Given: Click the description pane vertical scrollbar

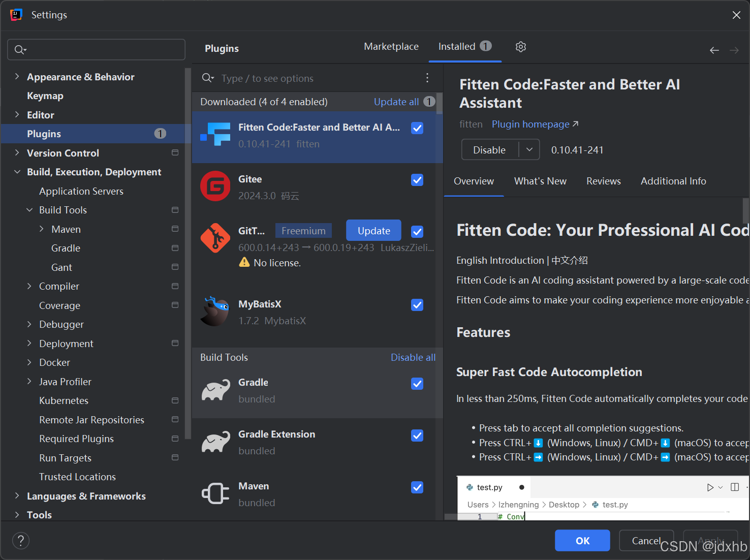Looking at the screenshot, I should pyautogui.click(x=745, y=210).
